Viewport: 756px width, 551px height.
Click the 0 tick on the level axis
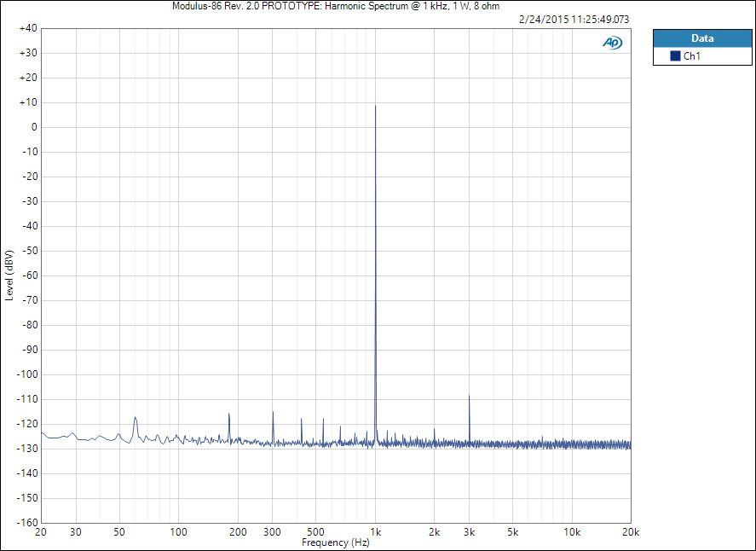pos(34,127)
